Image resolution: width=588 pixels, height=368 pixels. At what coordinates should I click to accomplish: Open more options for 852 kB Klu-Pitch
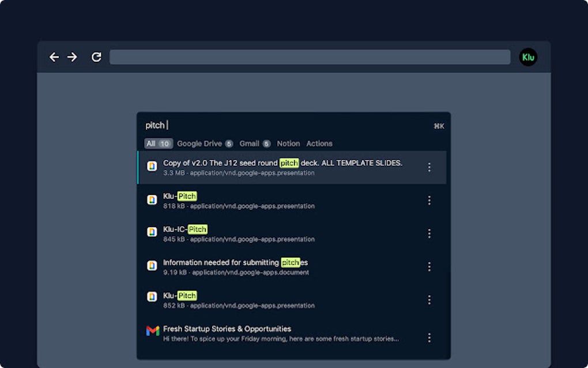pos(429,300)
